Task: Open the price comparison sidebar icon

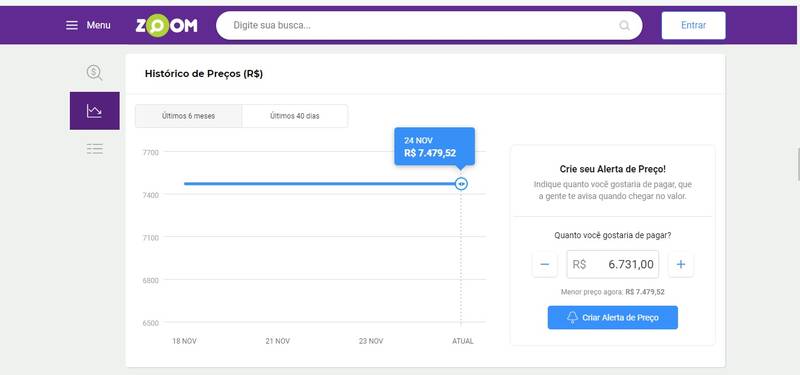Action: click(94, 72)
